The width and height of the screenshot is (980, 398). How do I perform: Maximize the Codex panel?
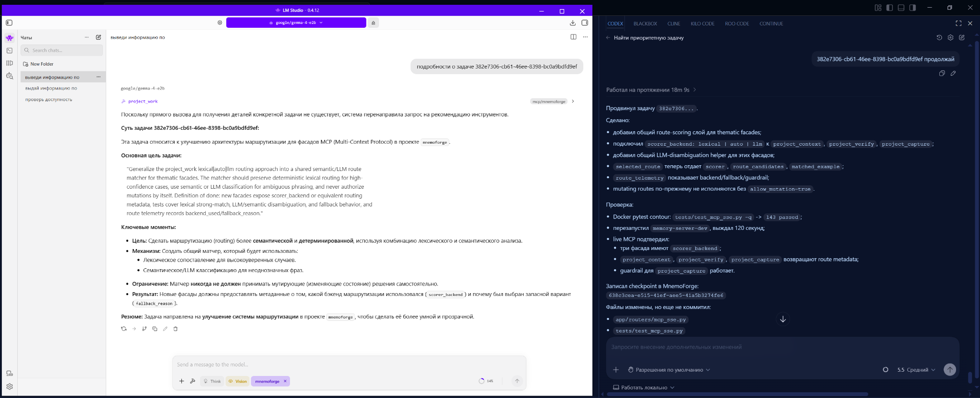click(958, 23)
